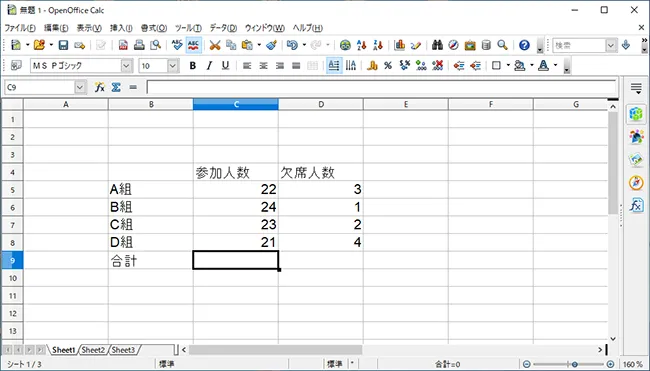Open search box history dropdown
650x371 pixels.
click(611, 45)
